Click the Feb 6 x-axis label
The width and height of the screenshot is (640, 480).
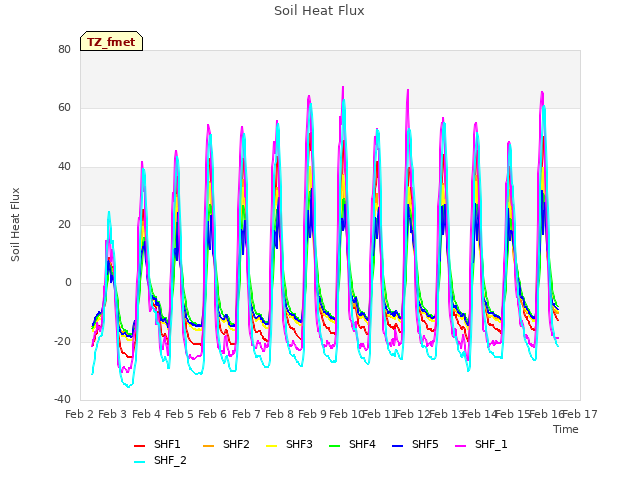212,414
